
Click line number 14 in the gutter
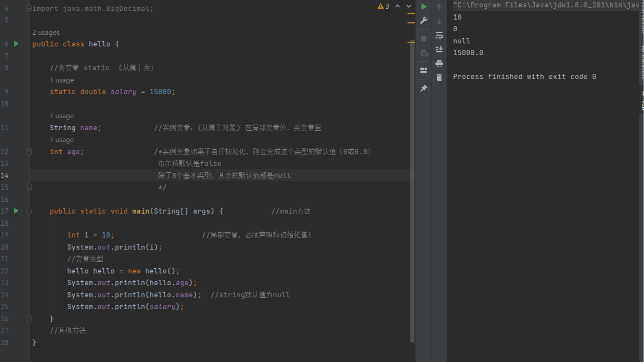point(5,175)
